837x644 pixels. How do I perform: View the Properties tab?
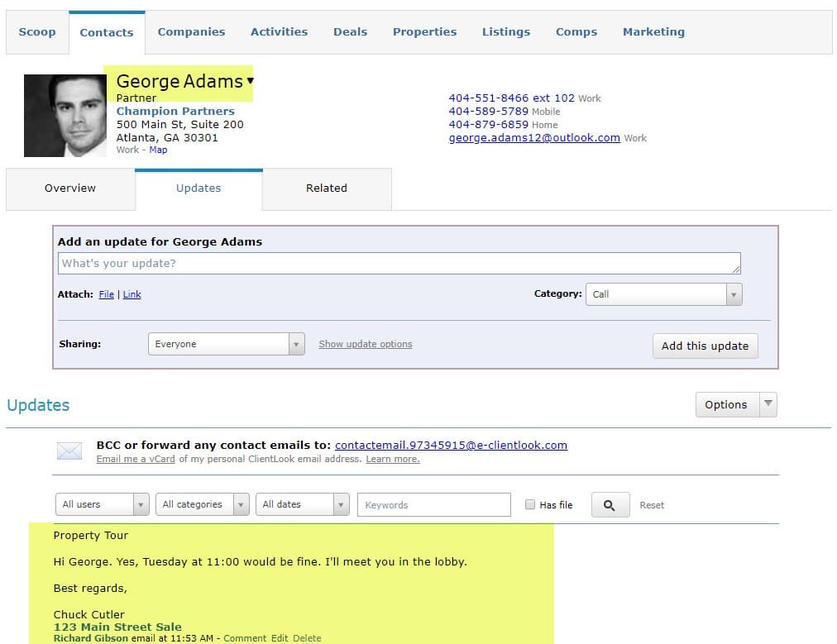click(x=425, y=31)
